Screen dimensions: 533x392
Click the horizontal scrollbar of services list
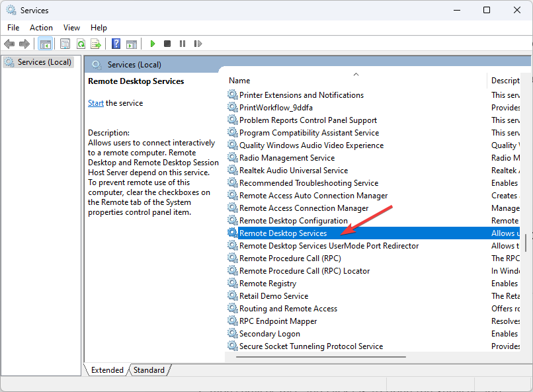[x=321, y=357]
